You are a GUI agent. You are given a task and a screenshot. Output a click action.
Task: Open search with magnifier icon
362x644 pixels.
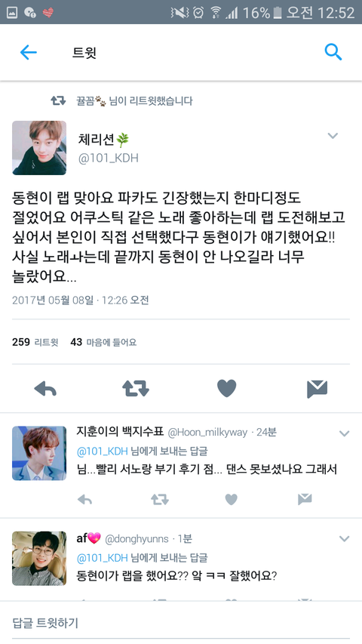tap(333, 52)
